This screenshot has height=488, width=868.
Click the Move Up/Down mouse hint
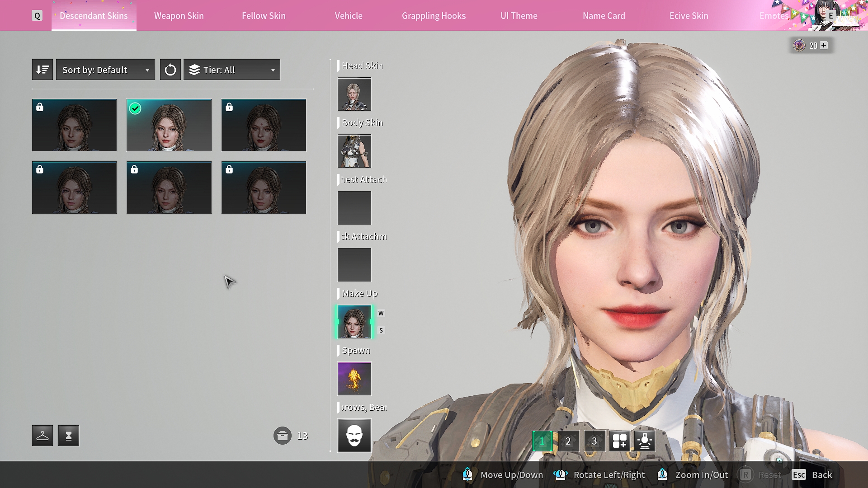[x=503, y=475]
